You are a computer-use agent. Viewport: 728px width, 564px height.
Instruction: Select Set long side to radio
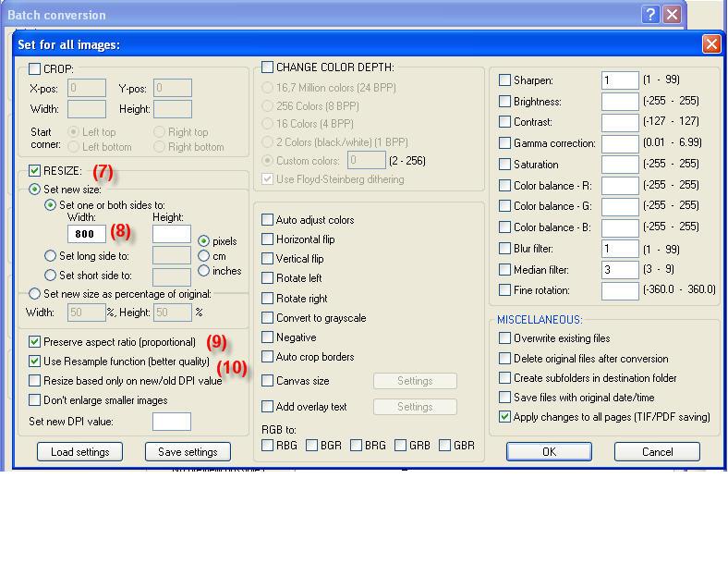coord(51,256)
